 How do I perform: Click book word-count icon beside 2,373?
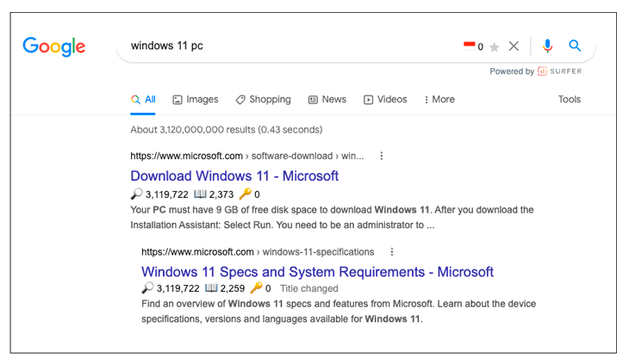tap(200, 194)
